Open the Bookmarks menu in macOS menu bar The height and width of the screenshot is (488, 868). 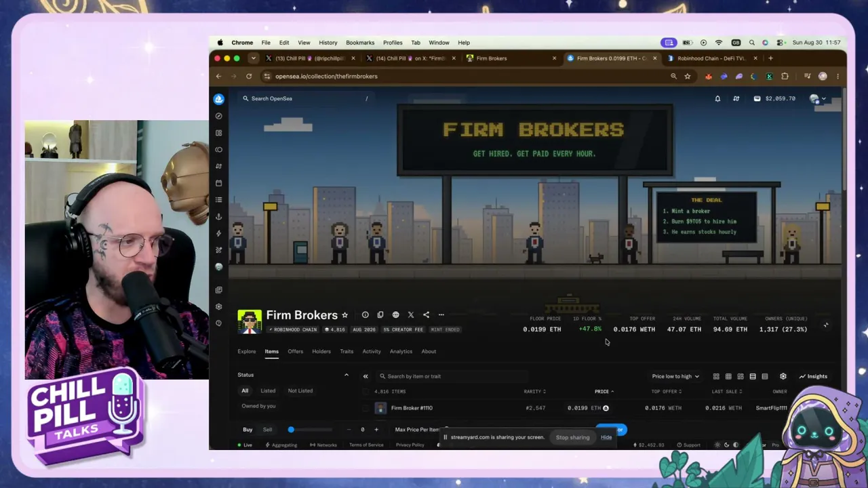tap(360, 43)
